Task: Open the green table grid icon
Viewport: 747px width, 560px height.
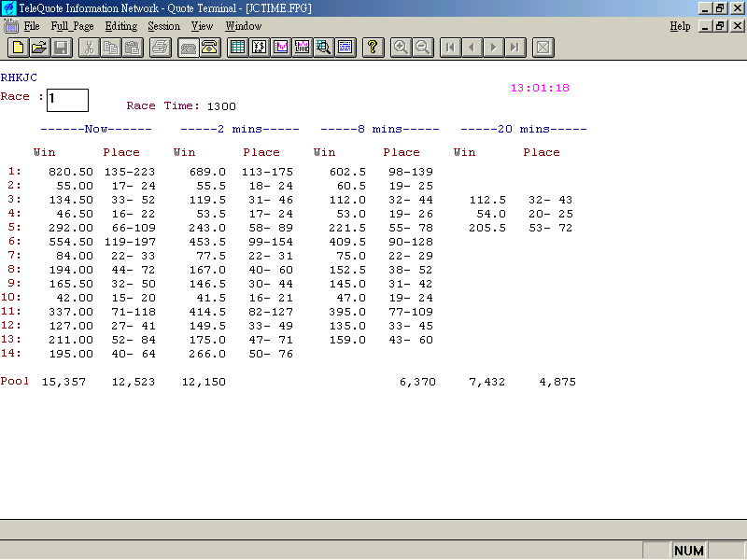Action: tap(238, 48)
